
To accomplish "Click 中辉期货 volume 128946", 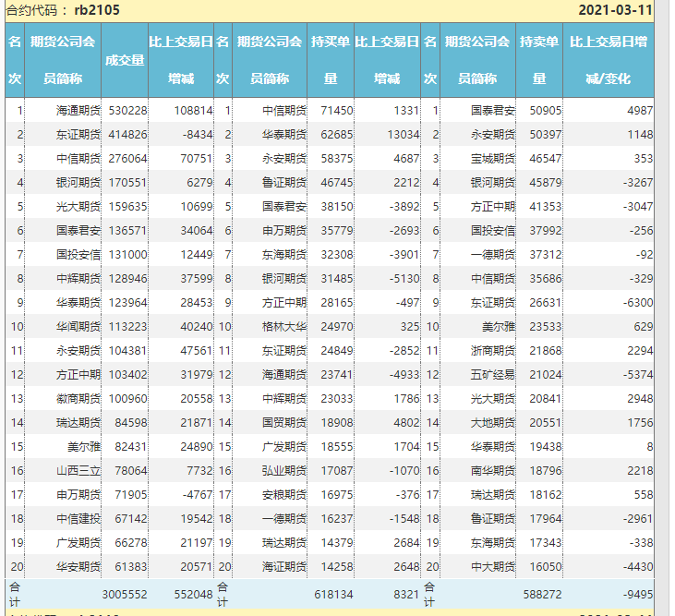I will [127, 279].
